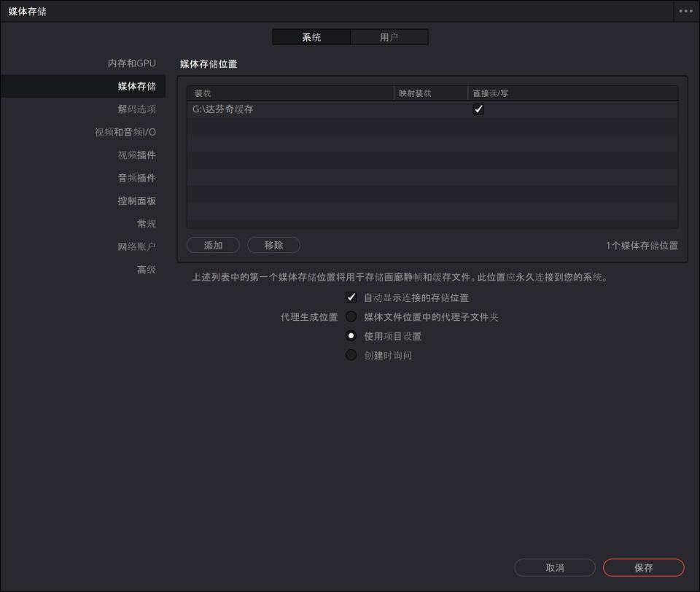Open 控制面板 settings section
The image size is (700, 592).
136,201
